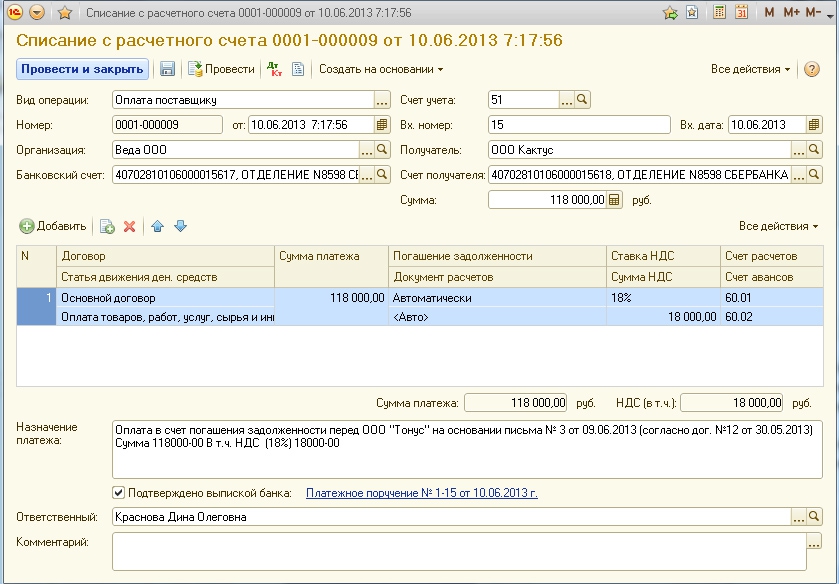Move row up with blue arrow
839x584 pixels.
tap(157, 226)
